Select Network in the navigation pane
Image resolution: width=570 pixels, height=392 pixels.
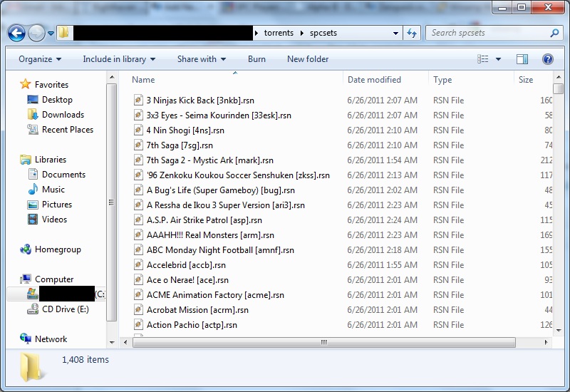pyautogui.click(x=51, y=339)
